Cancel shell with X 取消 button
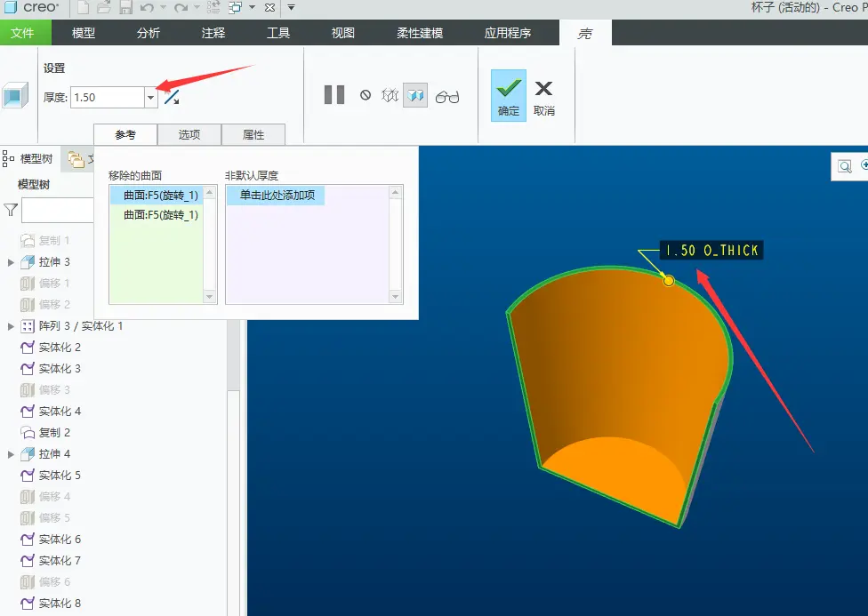 [x=544, y=98]
